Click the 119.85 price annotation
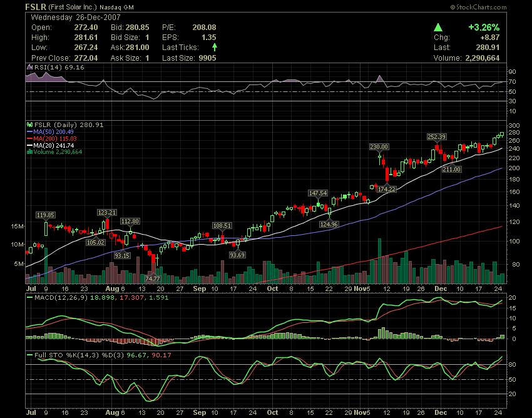 tap(46, 215)
